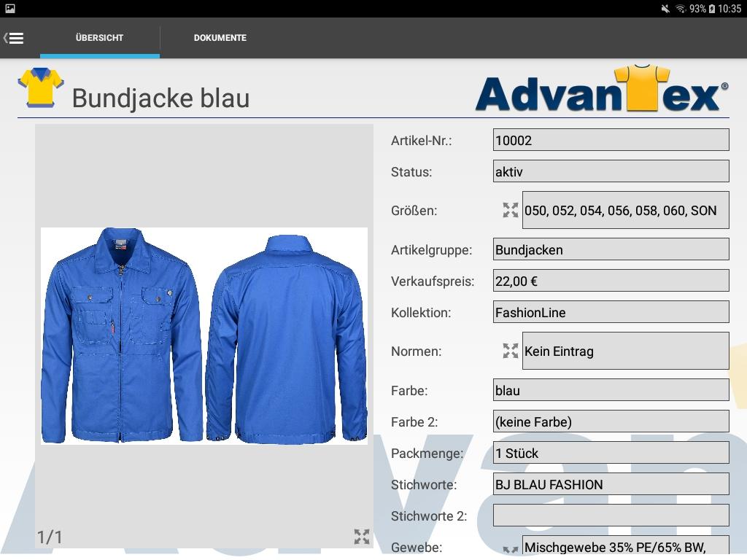
Task: Enlarge the jacket image to fullscreen
Action: (x=362, y=537)
